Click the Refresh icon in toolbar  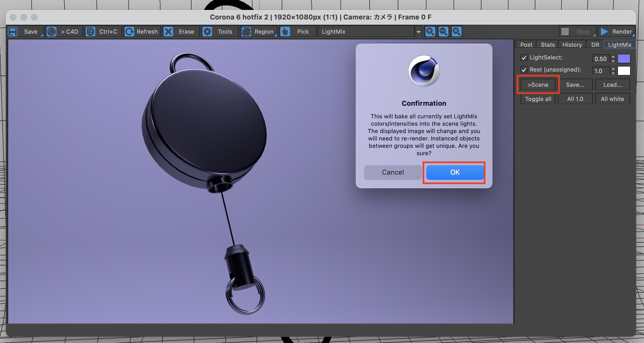pyautogui.click(x=129, y=32)
